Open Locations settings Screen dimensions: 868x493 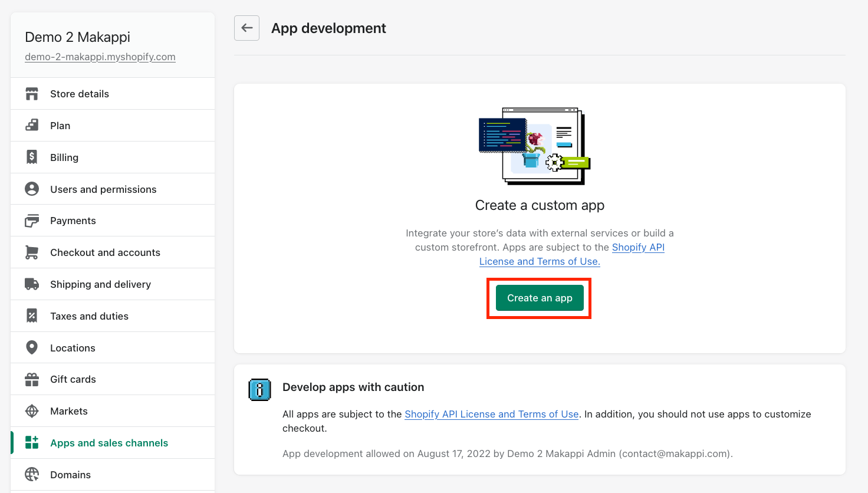tap(113, 347)
